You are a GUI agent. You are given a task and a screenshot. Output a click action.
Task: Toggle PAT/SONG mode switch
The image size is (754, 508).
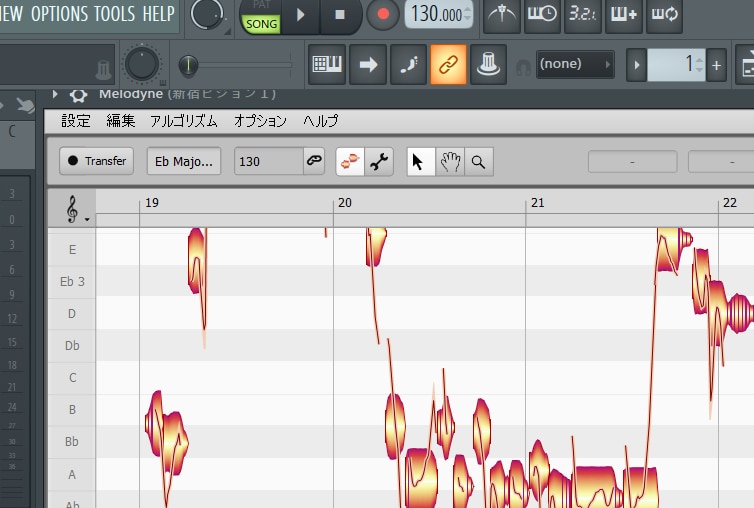click(261, 16)
